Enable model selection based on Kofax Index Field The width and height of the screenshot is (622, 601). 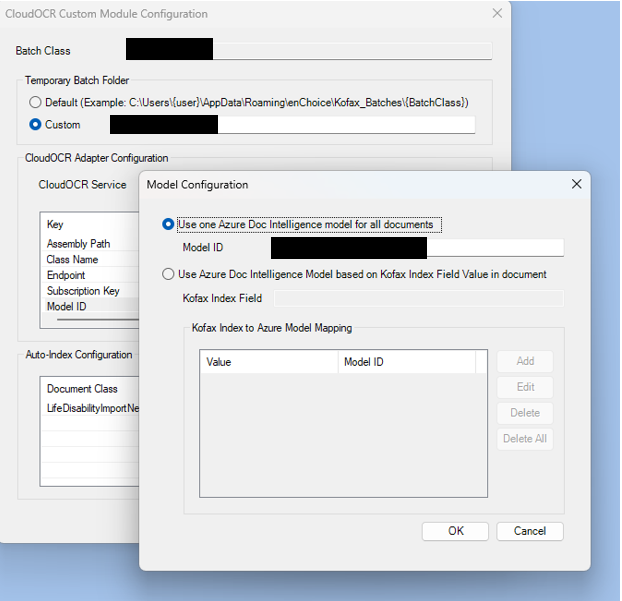(168, 274)
